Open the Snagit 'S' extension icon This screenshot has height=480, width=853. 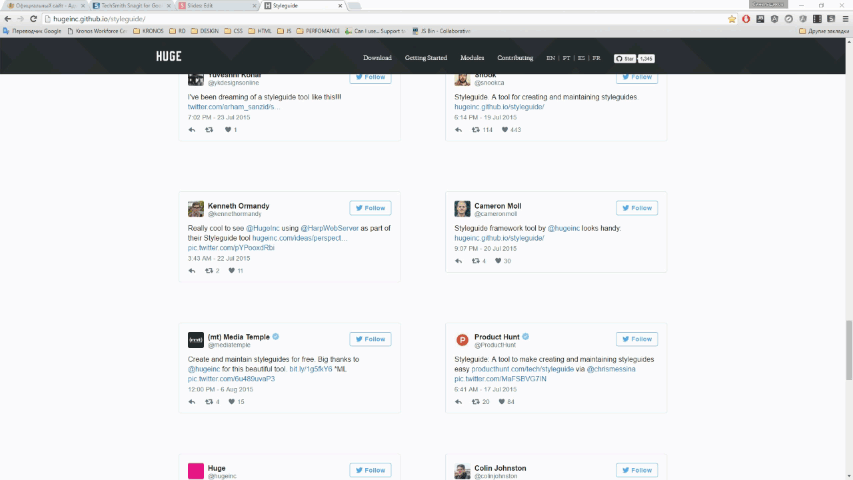831,19
